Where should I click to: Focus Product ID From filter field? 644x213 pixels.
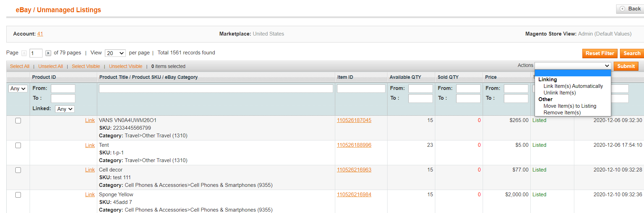click(63, 89)
